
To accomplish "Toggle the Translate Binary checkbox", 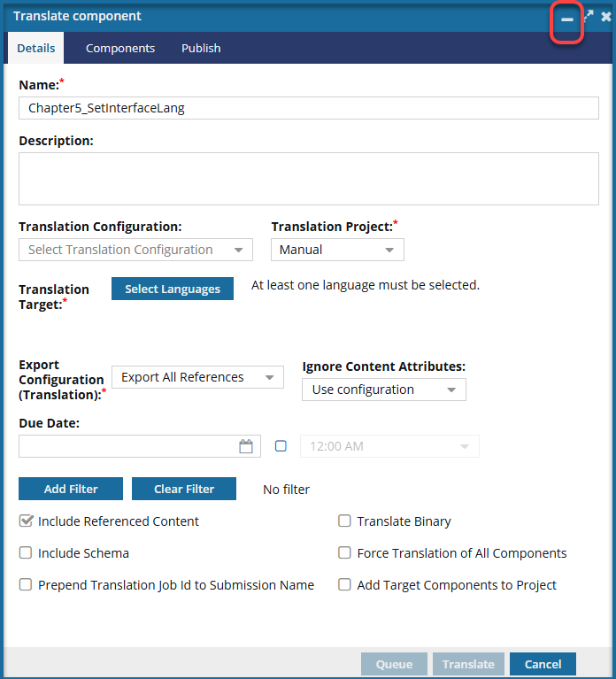I will coord(345,521).
